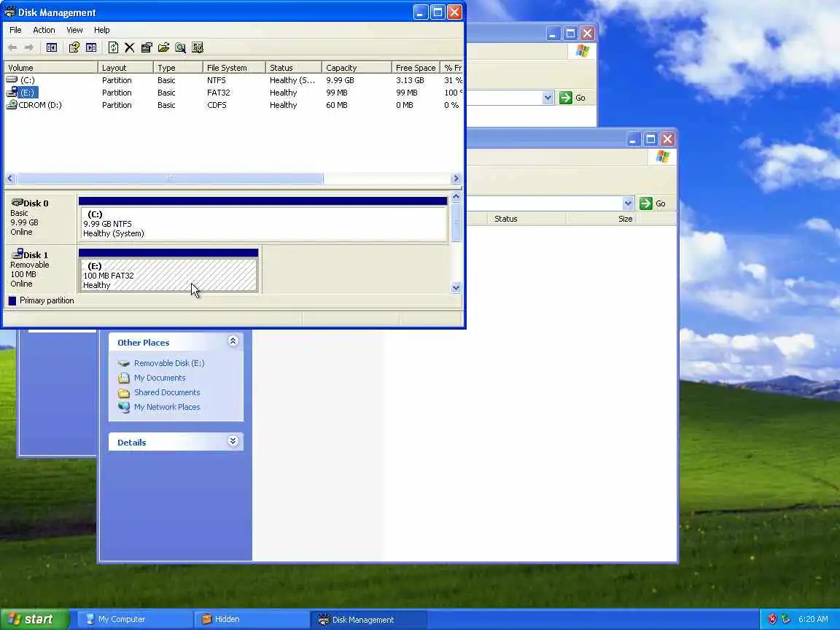Click Size column header in Explorer window
The width and height of the screenshot is (840, 630).
pos(601,219)
